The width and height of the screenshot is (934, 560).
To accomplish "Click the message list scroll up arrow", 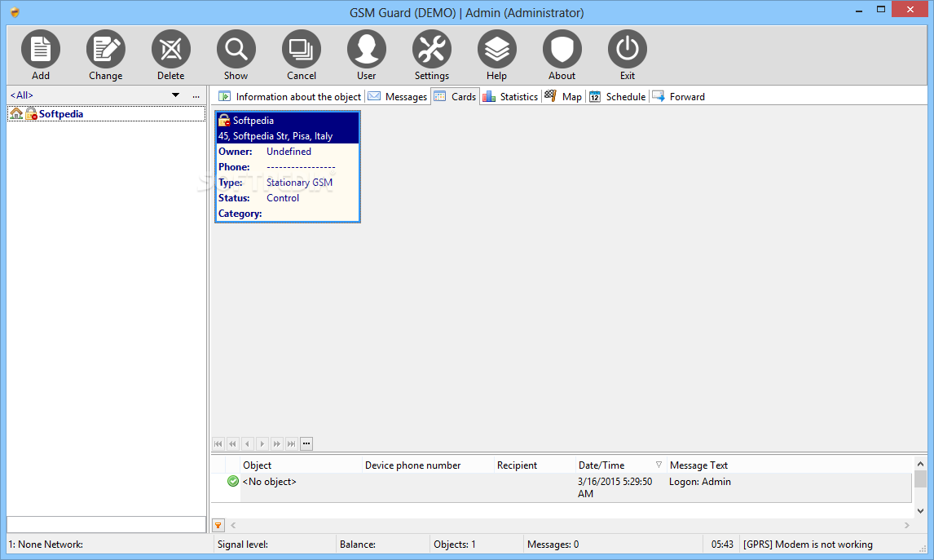I will [920, 464].
